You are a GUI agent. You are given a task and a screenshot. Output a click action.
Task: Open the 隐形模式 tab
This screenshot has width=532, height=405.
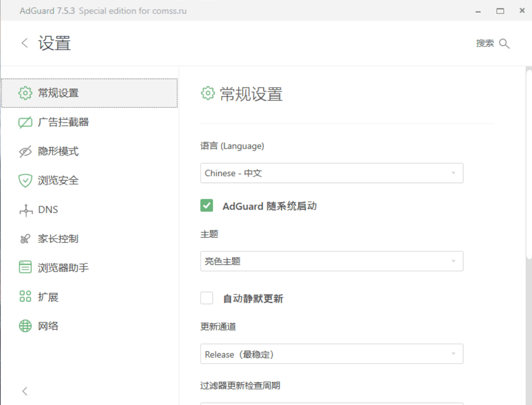click(90, 151)
